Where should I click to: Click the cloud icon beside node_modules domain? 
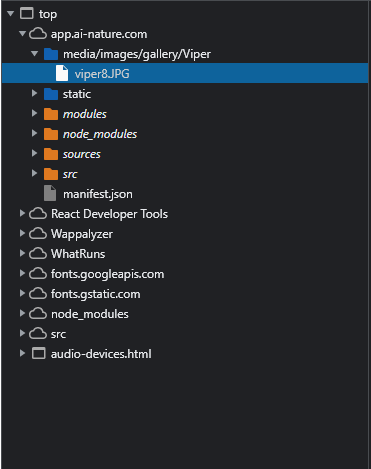click(38, 314)
